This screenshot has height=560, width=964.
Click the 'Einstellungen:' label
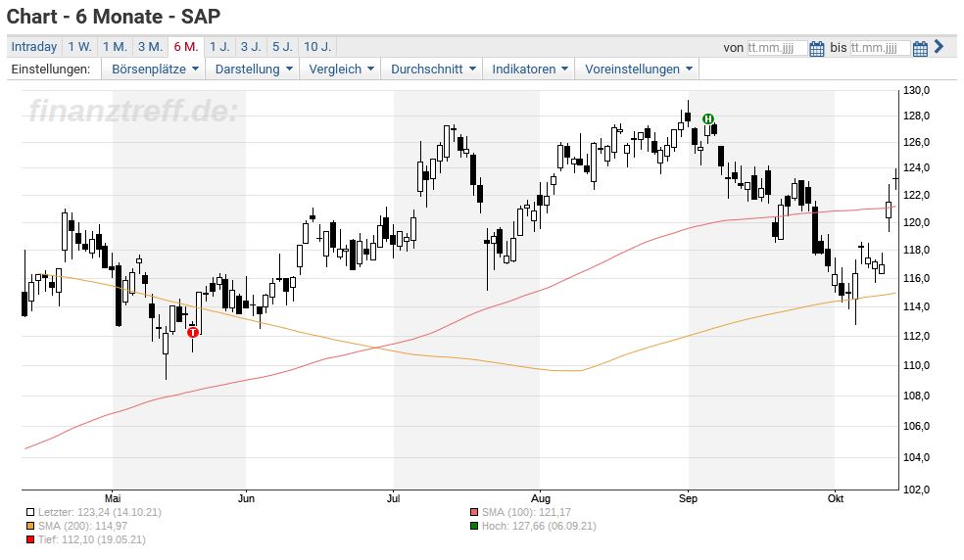pos(50,69)
